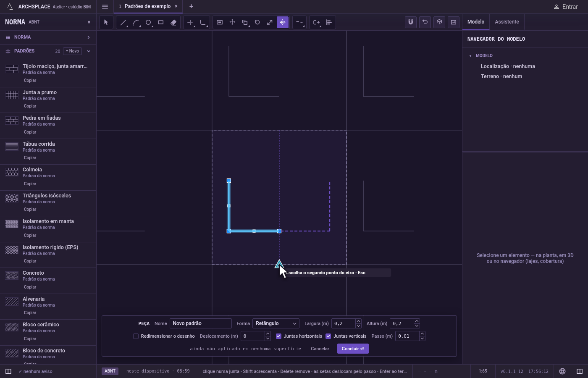Enable Redimensionar o desenho checkbox
Screen dimensions: 588x378
point(136,336)
